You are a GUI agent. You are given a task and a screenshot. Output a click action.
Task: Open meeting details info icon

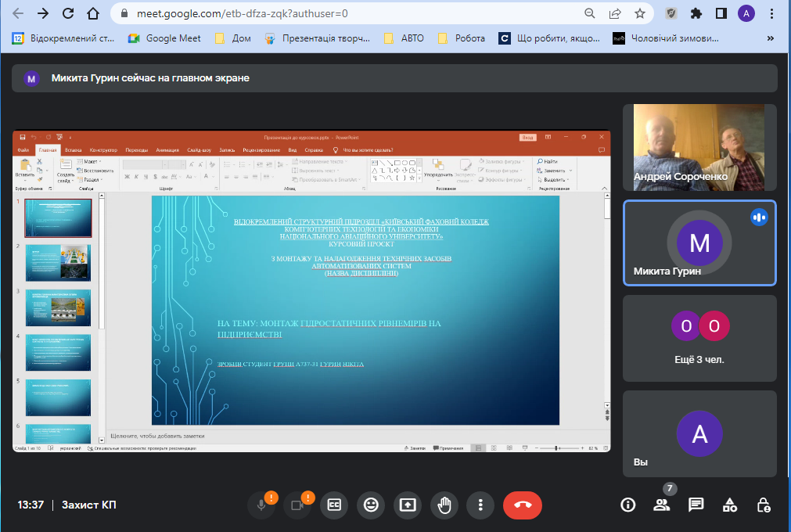click(627, 505)
